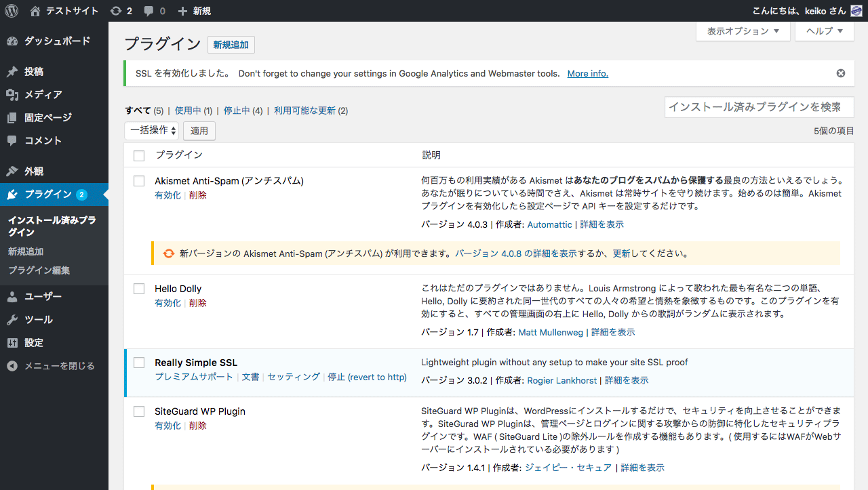This screenshot has width=868, height=490.
Task: Filter plugins by すべて
Action: (x=138, y=110)
